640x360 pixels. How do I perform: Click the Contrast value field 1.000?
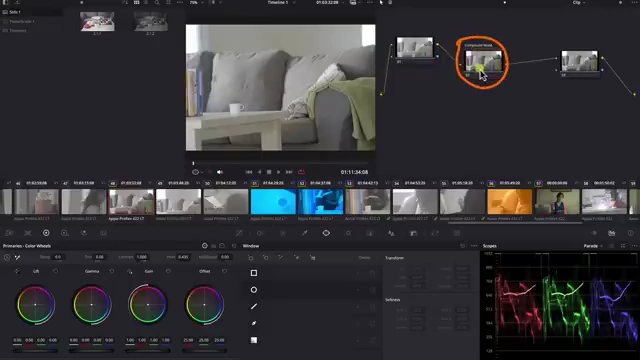tap(142, 257)
